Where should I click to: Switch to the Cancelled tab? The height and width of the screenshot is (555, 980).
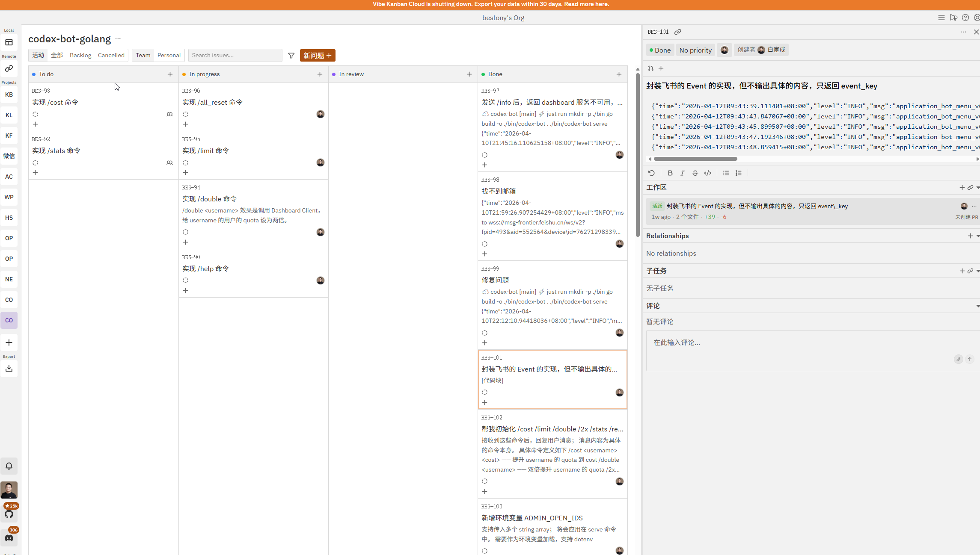pos(111,55)
